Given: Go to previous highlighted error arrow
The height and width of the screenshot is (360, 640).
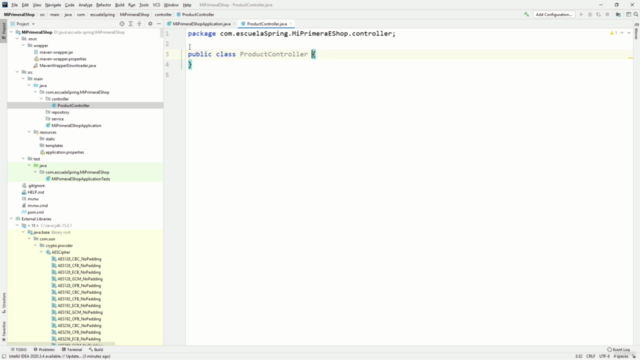Looking at the screenshot, I should (622, 33).
